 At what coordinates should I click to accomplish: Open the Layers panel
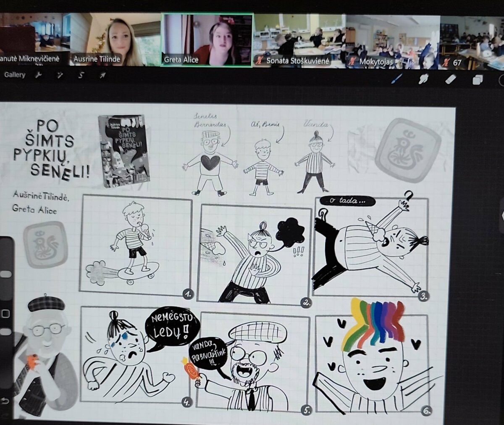coord(478,79)
